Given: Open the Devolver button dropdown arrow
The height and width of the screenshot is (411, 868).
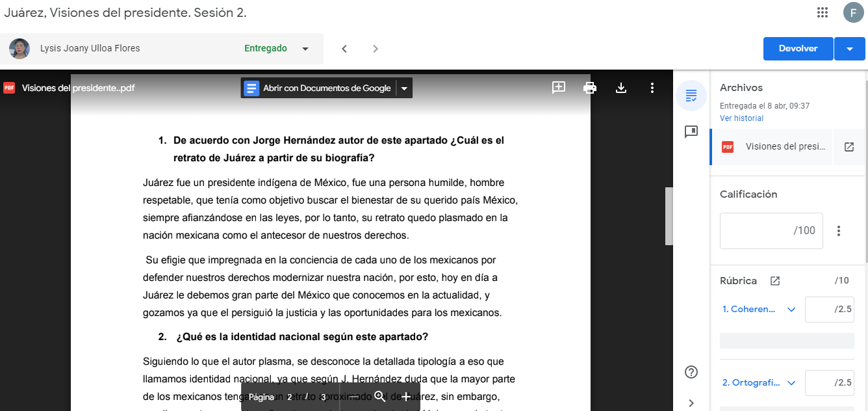Looking at the screenshot, I should 850,49.
